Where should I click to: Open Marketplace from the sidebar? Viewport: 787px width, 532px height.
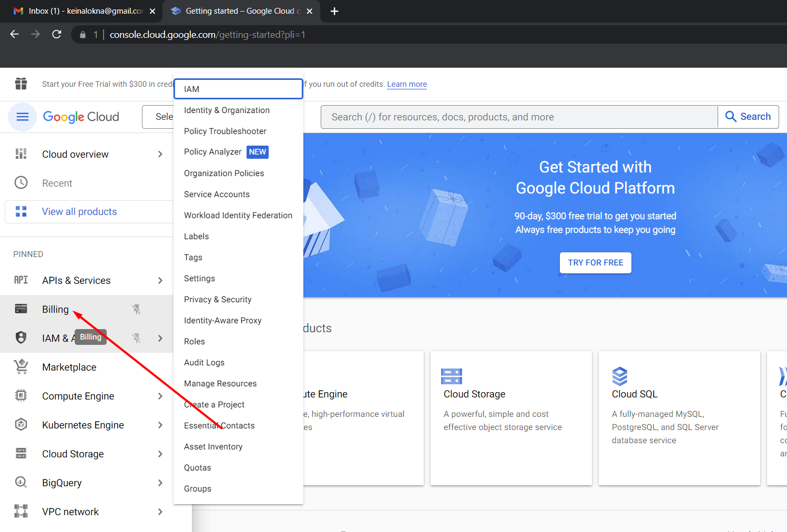pyautogui.click(x=87, y=367)
